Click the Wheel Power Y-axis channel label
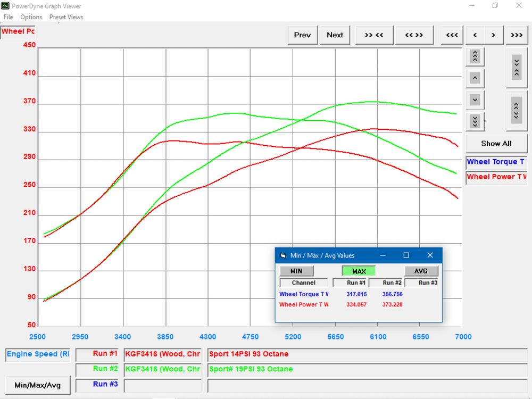 coord(18,31)
